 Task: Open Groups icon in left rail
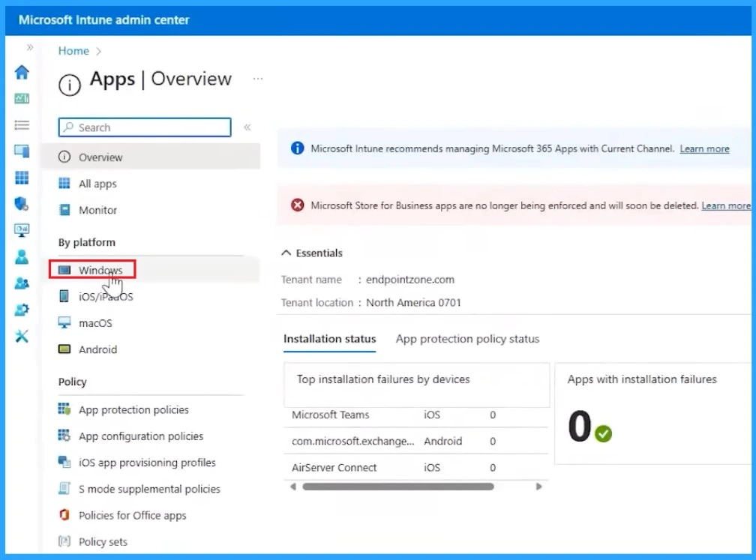pyautogui.click(x=22, y=283)
